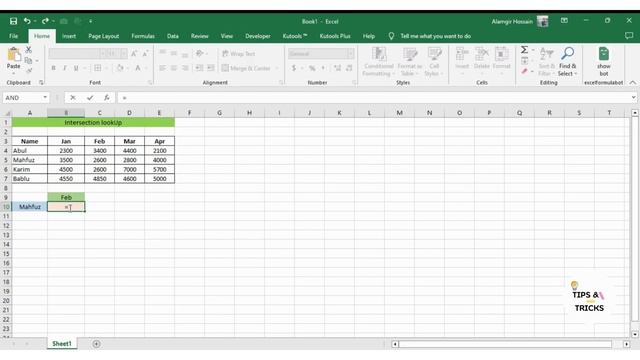This screenshot has height=360, width=640.
Task: Click the Paste button
Action: pyautogui.click(x=13, y=59)
